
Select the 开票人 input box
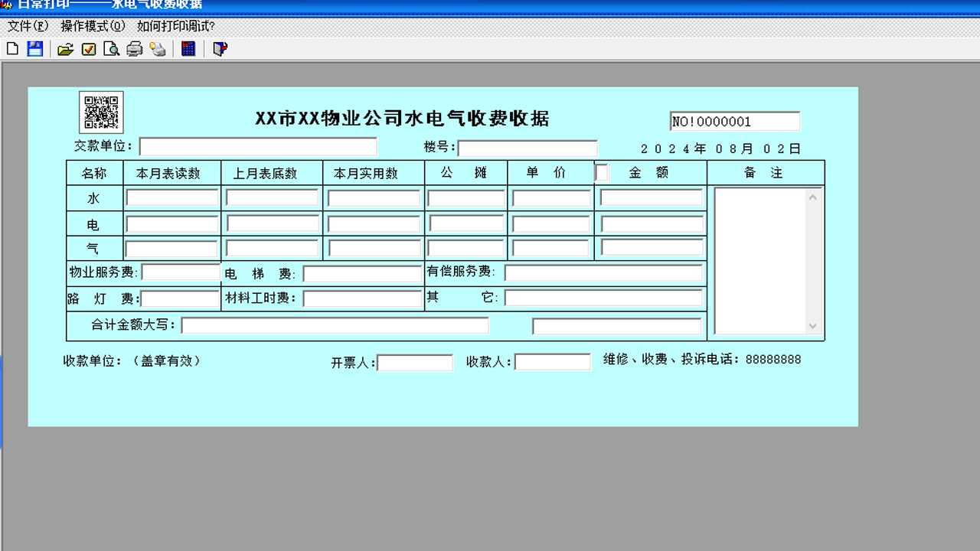pyautogui.click(x=416, y=361)
